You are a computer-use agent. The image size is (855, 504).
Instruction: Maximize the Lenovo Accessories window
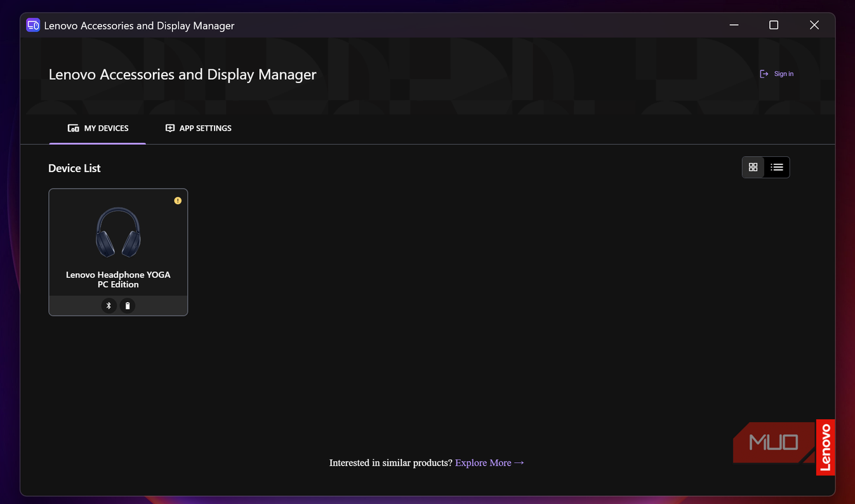[x=774, y=25]
